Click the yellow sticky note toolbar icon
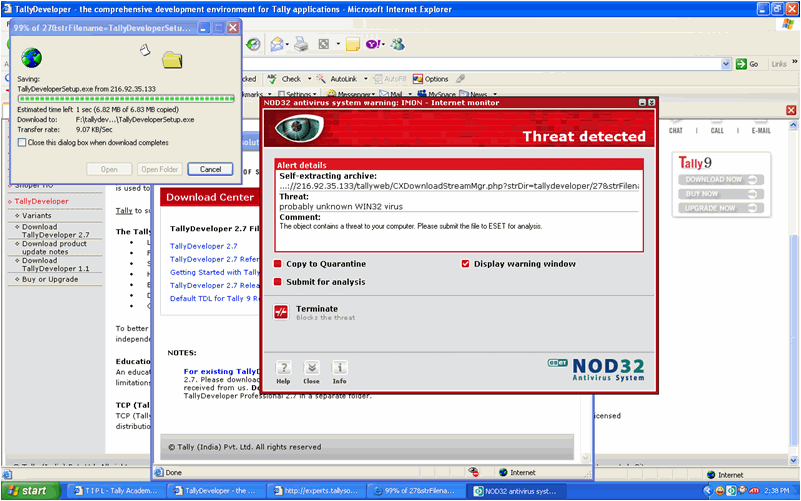The image size is (801, 501). click(352, 44)
